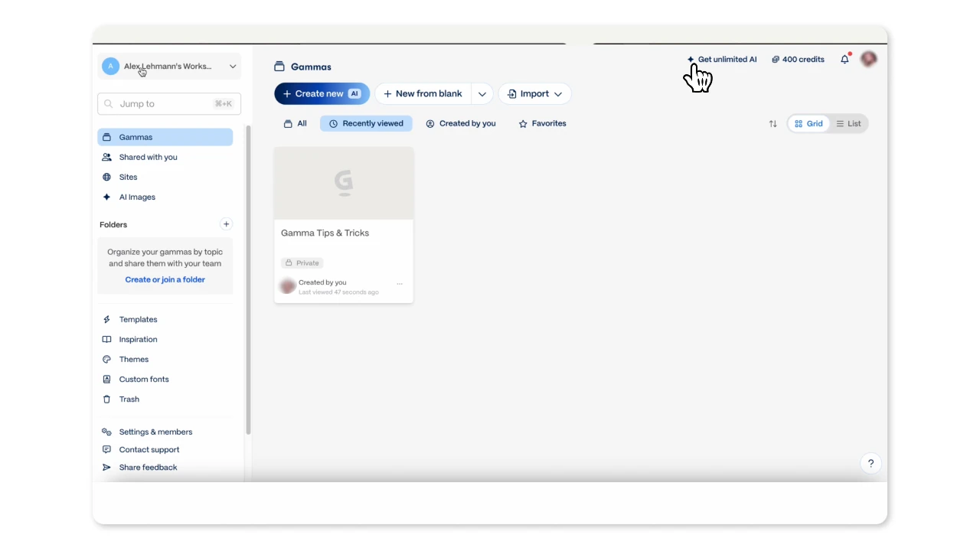This screenshot has height=551, width=980.
Task: Click the Folders section heading
Action: coord(113,225)
